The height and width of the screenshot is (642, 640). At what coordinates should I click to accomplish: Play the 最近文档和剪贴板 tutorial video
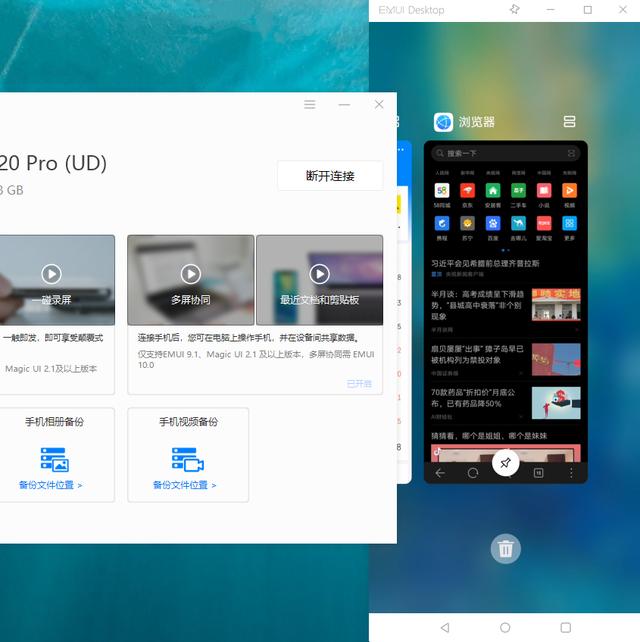pyautogui.click(x=319, y=274)
